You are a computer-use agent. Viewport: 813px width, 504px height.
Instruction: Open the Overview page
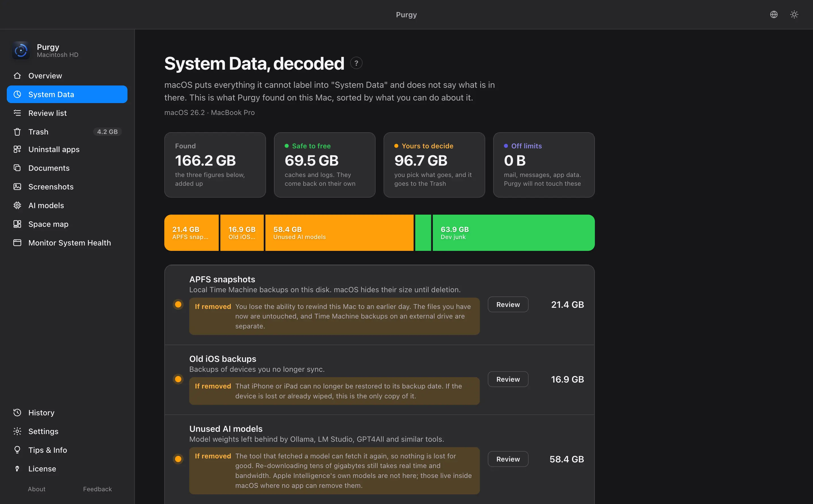(67, 76)
